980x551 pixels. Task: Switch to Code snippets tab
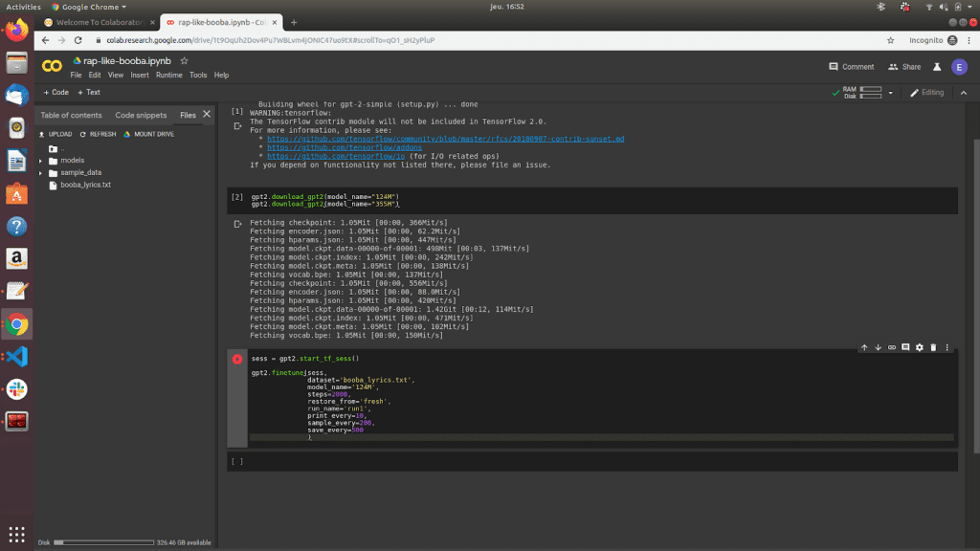pos(141,115)
